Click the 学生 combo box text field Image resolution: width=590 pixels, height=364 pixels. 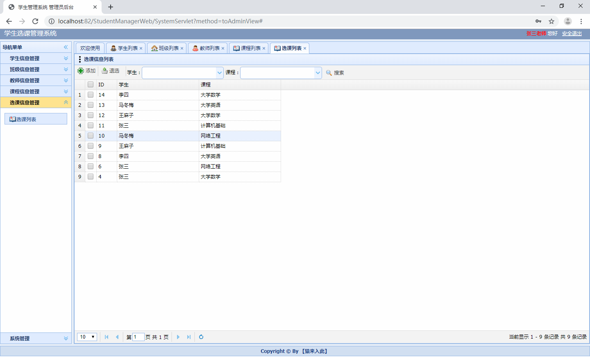point(179,72)
